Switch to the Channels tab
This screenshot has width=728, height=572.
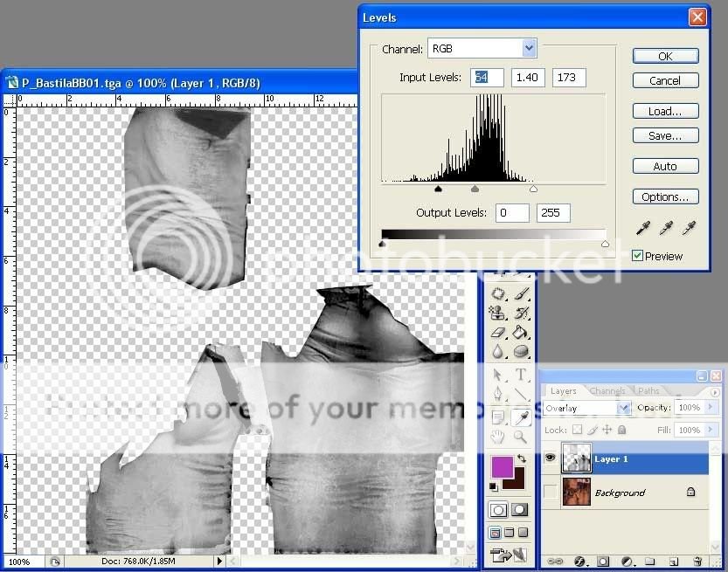[607, 391]
